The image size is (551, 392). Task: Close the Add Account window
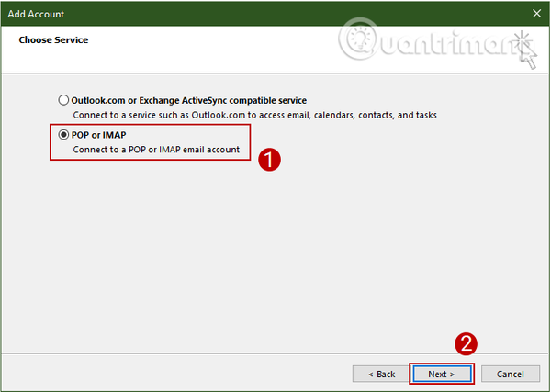point(536,14)
